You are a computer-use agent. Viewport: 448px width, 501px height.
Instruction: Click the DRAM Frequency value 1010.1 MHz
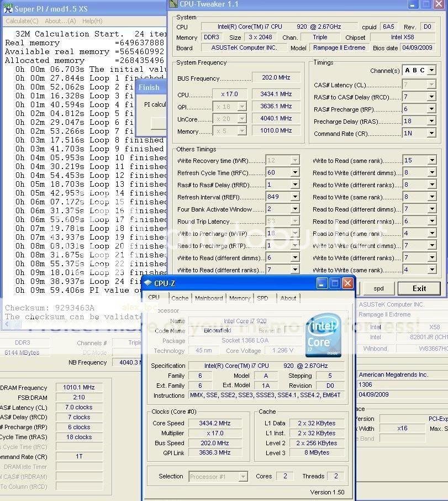79,387
